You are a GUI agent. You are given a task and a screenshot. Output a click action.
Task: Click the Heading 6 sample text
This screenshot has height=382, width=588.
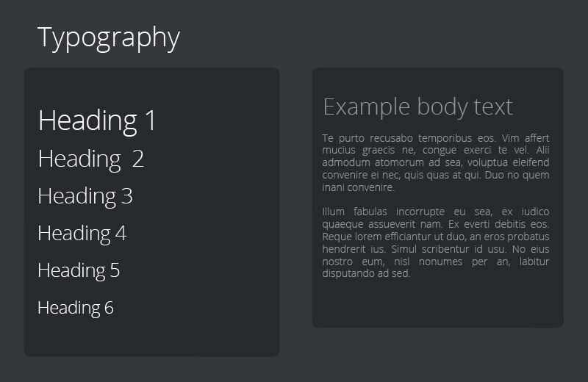(x=75, y=308)
